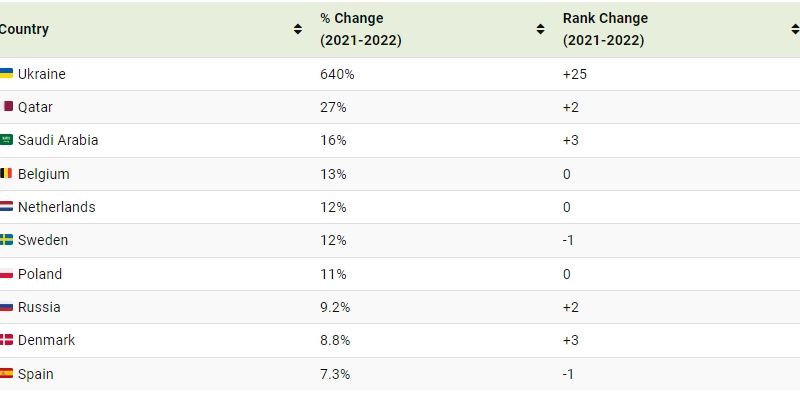Screen dimensions: 800x400
Task: Click the Saudi Arabia country name
Action: tap(58, 141)
